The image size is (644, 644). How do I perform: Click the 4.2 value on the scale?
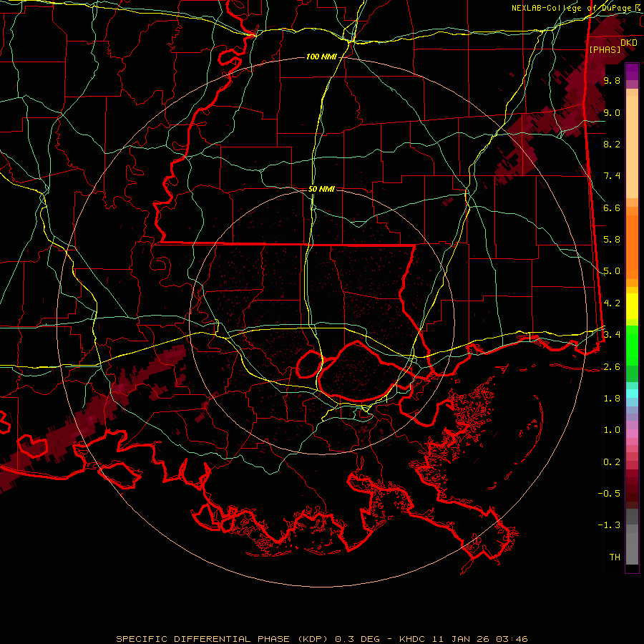[x=612, y=303]
